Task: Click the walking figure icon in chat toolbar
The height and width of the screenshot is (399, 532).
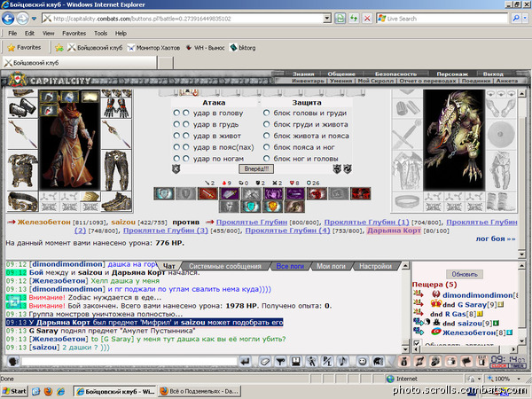Action: pos(311,362)
